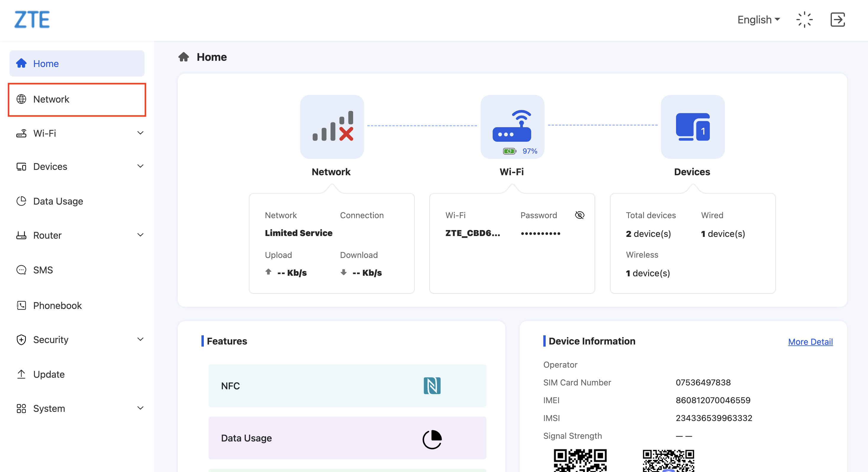Click the Limited Service network status
The height and width of the screenshot is (472, 868).
(x=299, y=233)
